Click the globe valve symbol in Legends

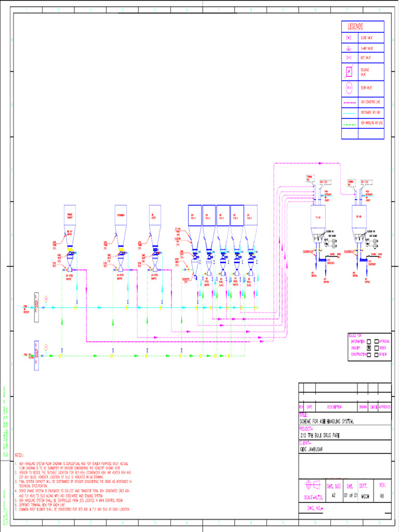click(349, 38)
